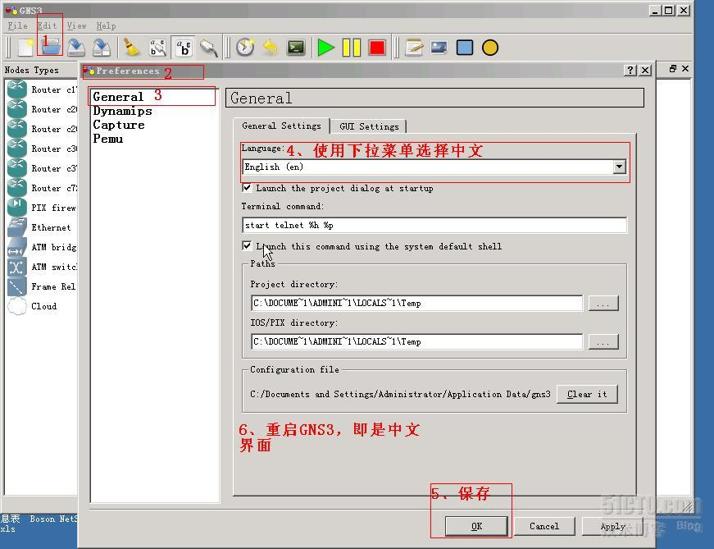
Task: Open the Help menu
Action: click(106, 25)
